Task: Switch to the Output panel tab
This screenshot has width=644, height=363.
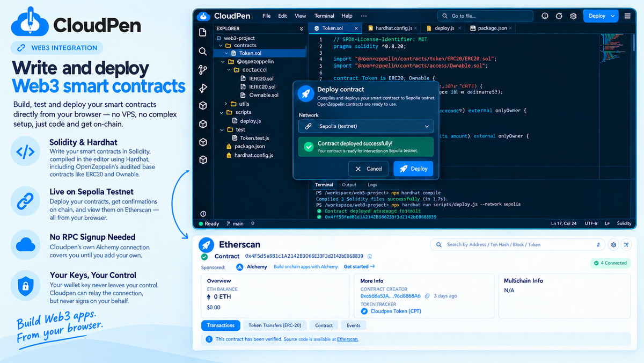Action: coord(349,185)
